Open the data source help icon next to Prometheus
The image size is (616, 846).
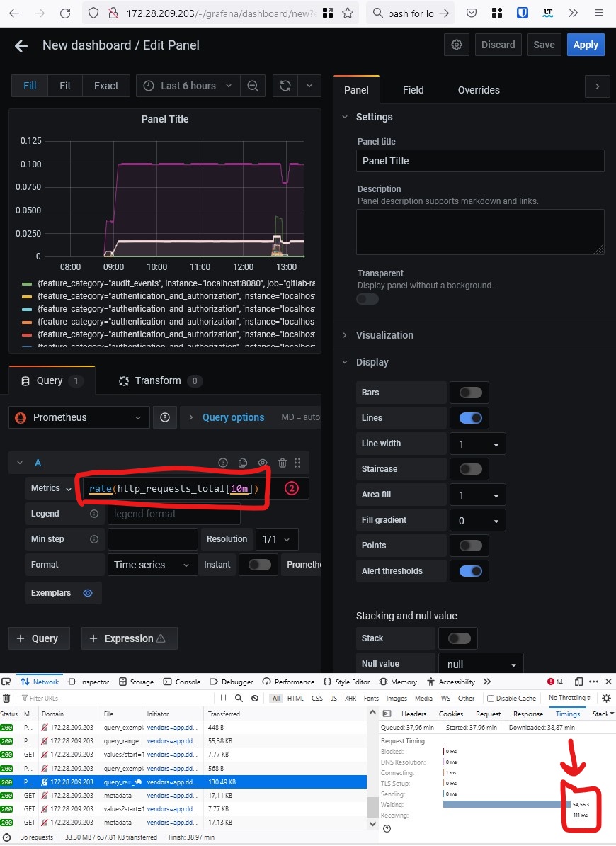click(165, 417)
